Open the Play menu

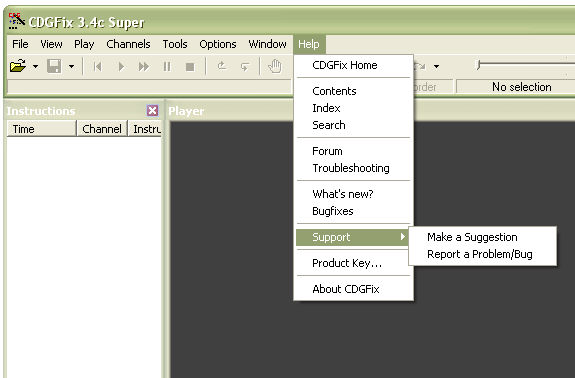click(x=84, y=44)
